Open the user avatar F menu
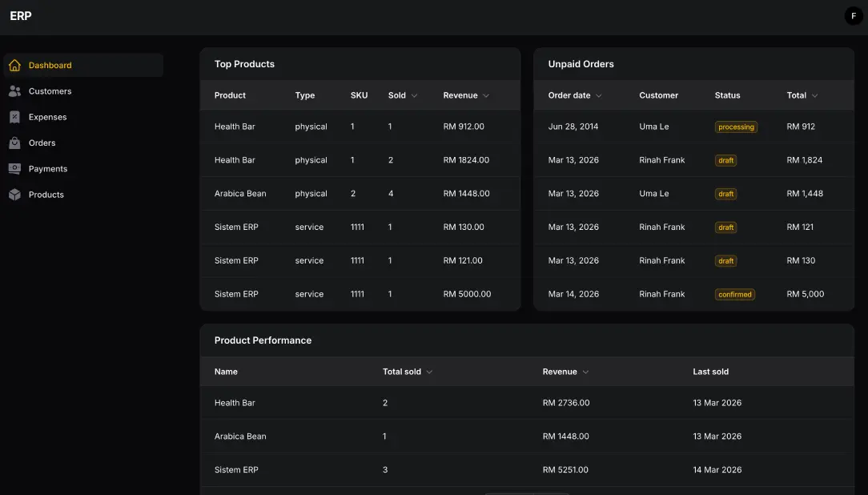Viewport: 868px width, 495px height. (x=853, y=16)
